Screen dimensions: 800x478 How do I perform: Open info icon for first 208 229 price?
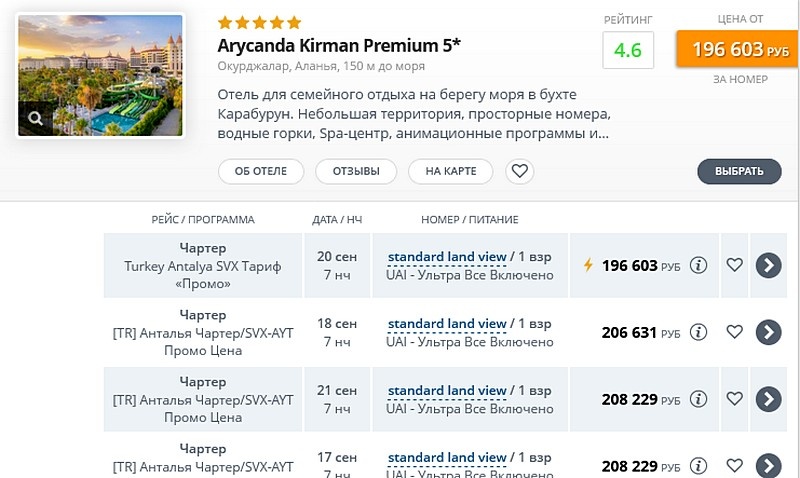699,399
